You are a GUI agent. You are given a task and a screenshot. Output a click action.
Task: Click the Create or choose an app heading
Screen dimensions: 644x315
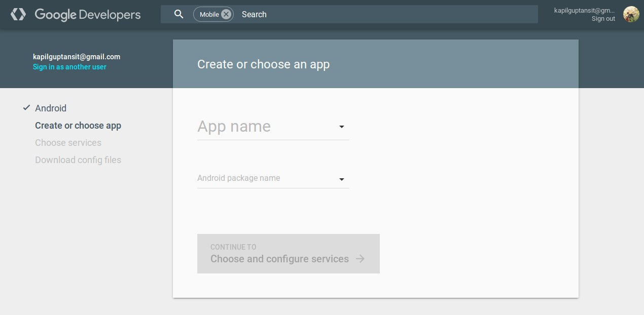pyautogui.click(x=263, y=64)
